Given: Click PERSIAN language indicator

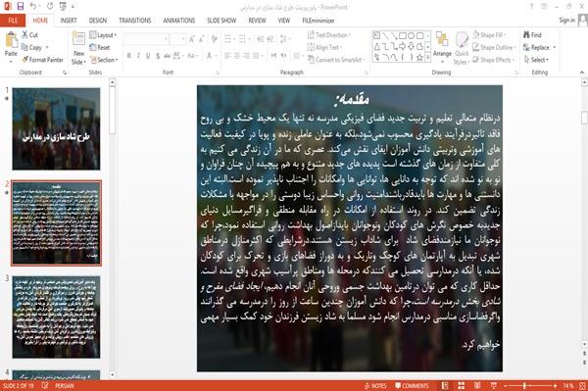Looking at the screenshot, I should [65, 386].
